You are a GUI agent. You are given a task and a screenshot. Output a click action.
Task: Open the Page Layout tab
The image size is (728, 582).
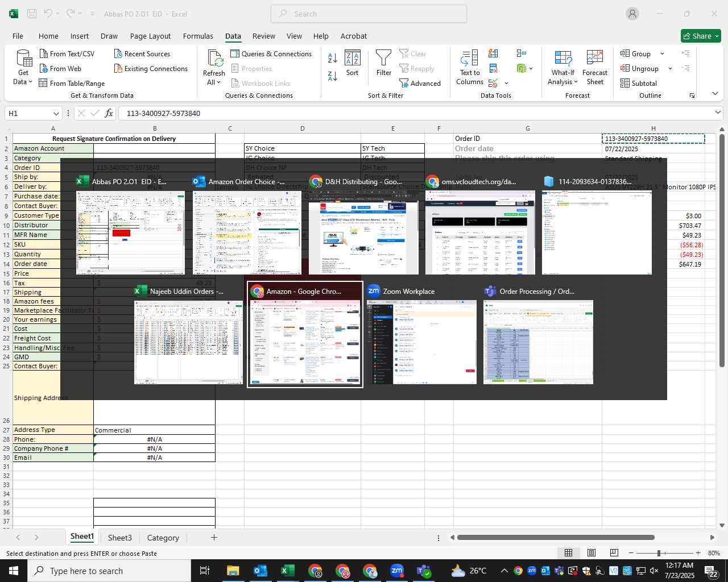(x=150, y=36)
